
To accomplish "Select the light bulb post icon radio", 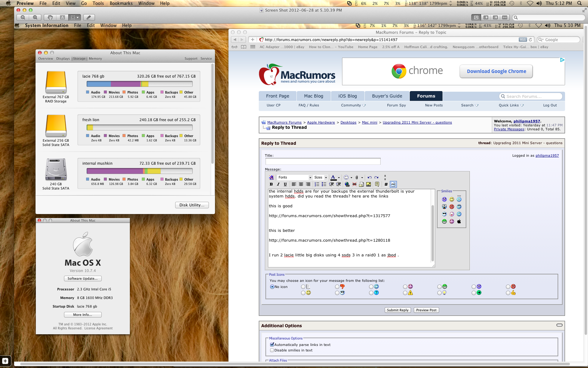I will [x=439, y=293].
